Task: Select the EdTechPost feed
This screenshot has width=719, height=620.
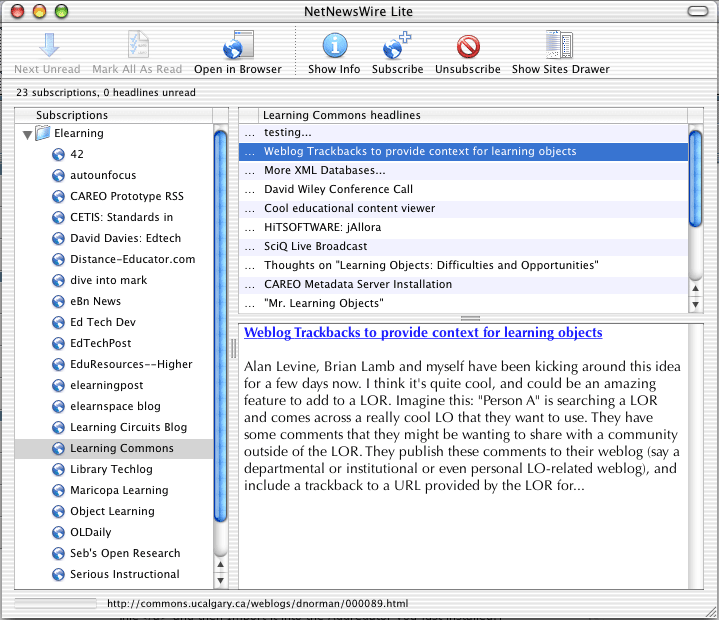Action: 101,343
